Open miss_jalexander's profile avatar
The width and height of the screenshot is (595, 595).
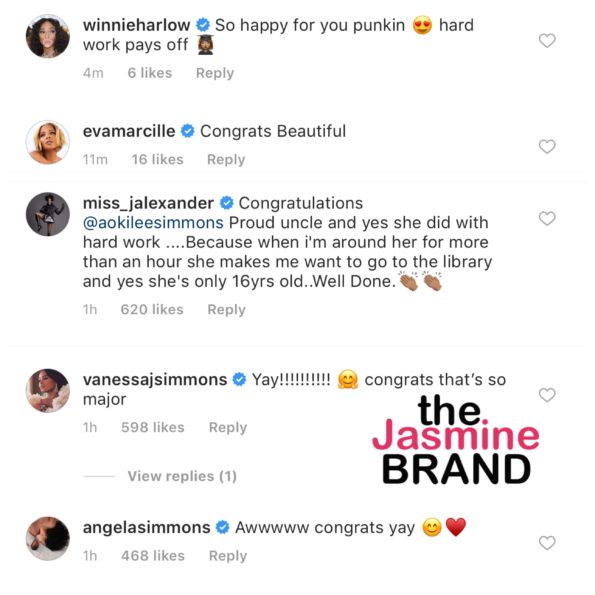48,214
